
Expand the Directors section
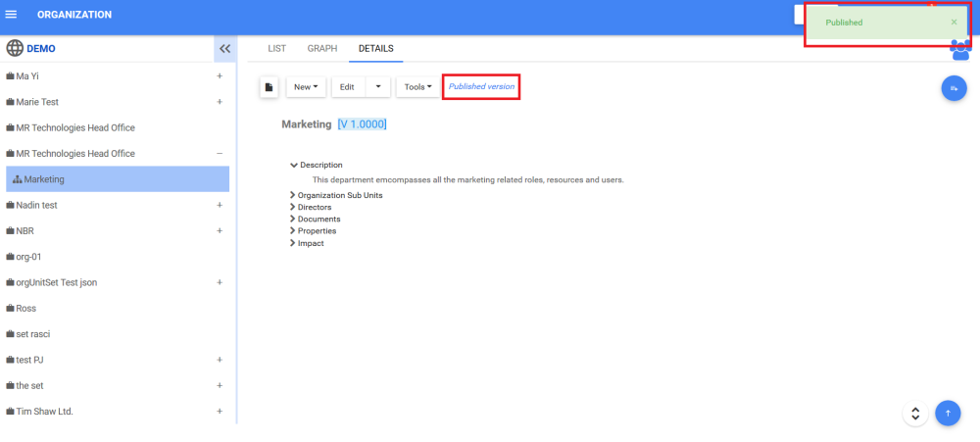coord(292,207)
